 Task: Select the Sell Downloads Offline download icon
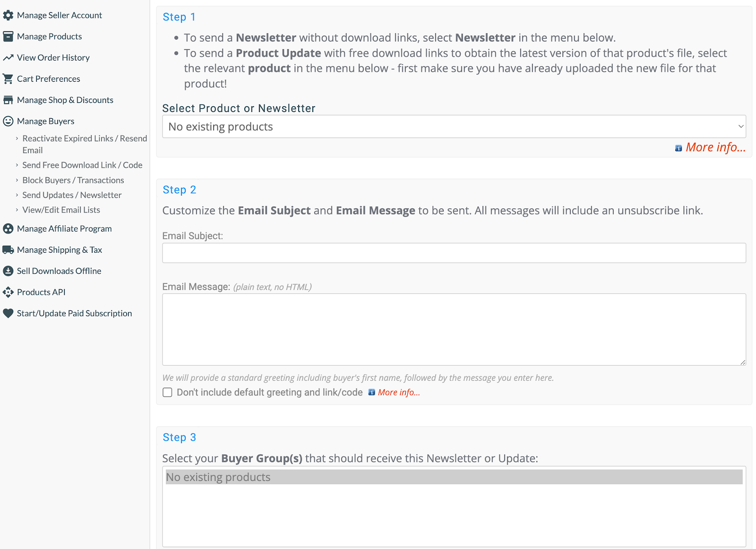[8, 271]
